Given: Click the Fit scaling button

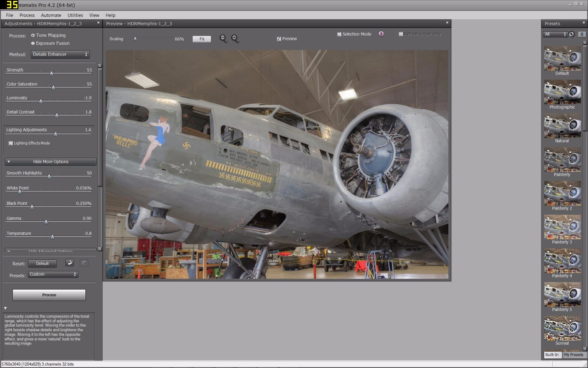Looking at the screenshot, I should point(202,39).
